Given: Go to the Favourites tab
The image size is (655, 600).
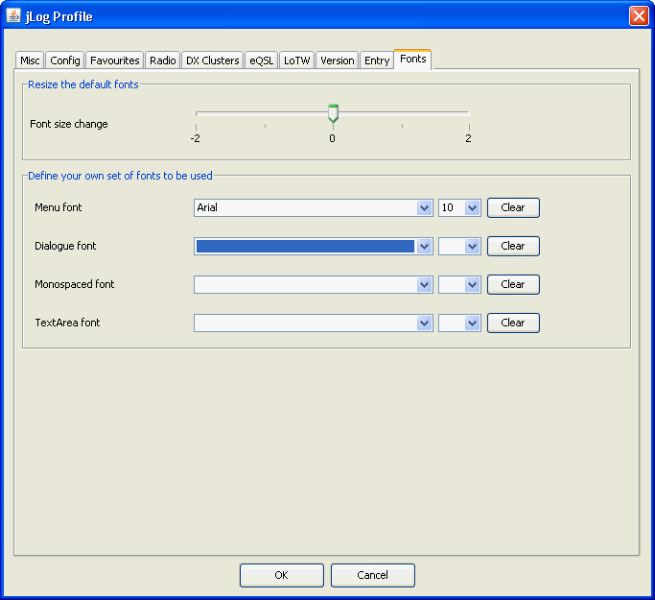Looking at the screenshot, I should [115, 61].
